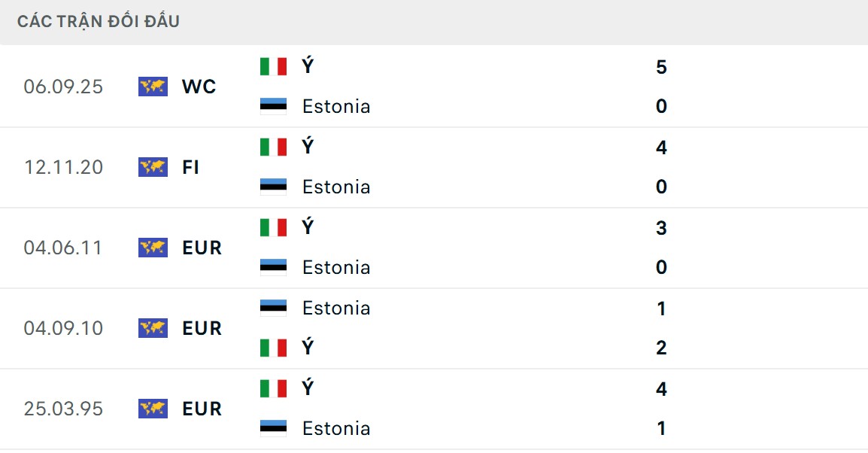Screen dimensions: 868x453
Task: Click Italy's score of 5
Action: point(661,67)
